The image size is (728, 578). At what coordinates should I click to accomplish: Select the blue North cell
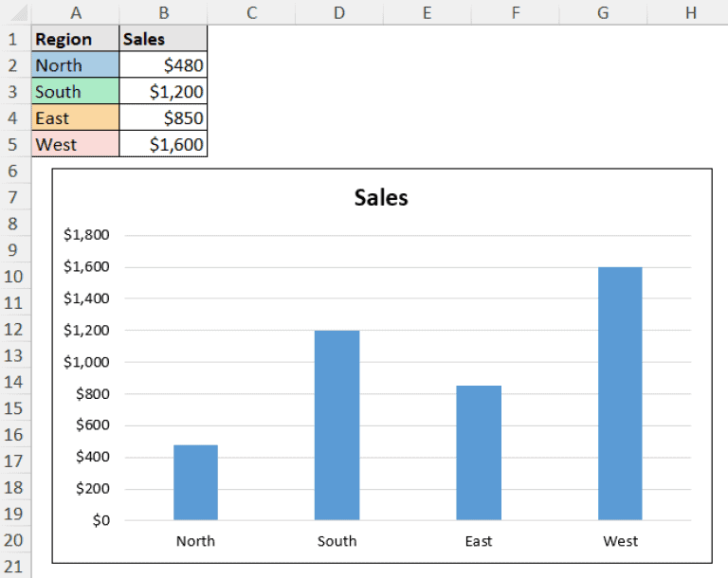pos(75,65)
